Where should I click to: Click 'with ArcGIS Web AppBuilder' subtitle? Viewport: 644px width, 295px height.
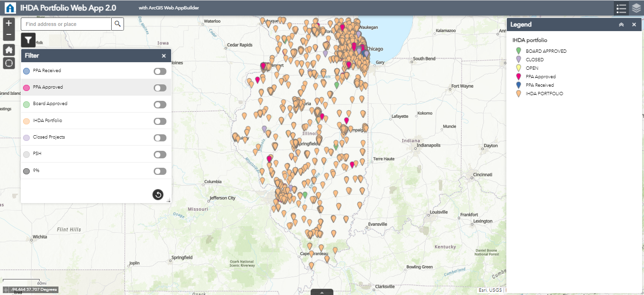pyautogui.click(x=169, y=8)
